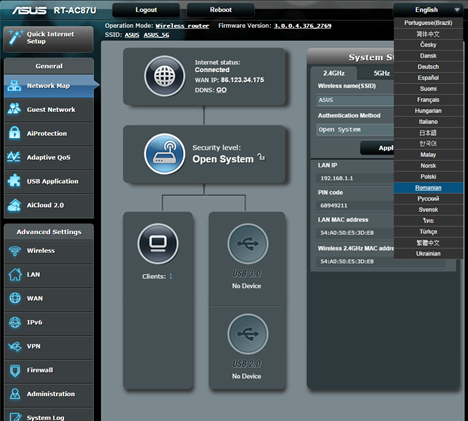Click the Adaptive QoS graph icon
Image resolution: width=468 pixels, height=421 pixels.
(x=14, y=157)
